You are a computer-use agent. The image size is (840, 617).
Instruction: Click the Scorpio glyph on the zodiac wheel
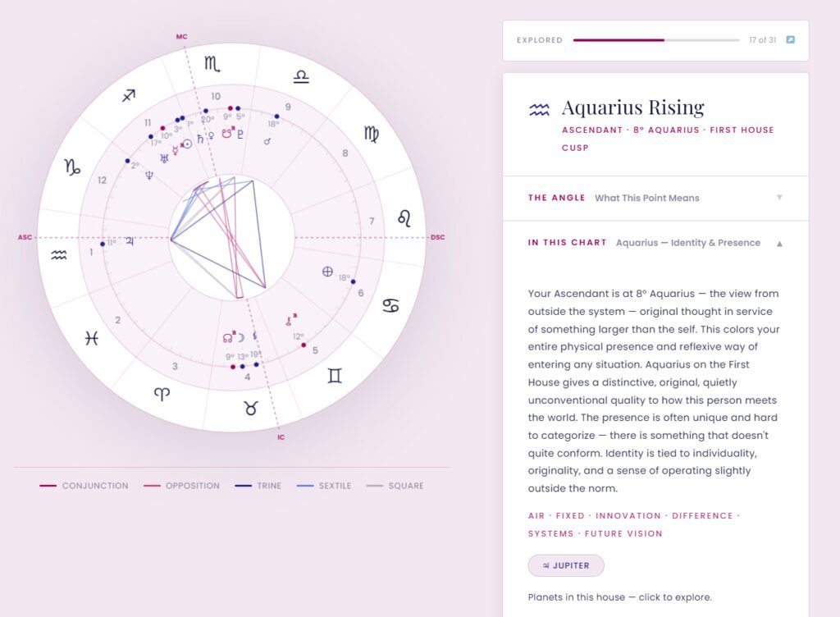212,62
